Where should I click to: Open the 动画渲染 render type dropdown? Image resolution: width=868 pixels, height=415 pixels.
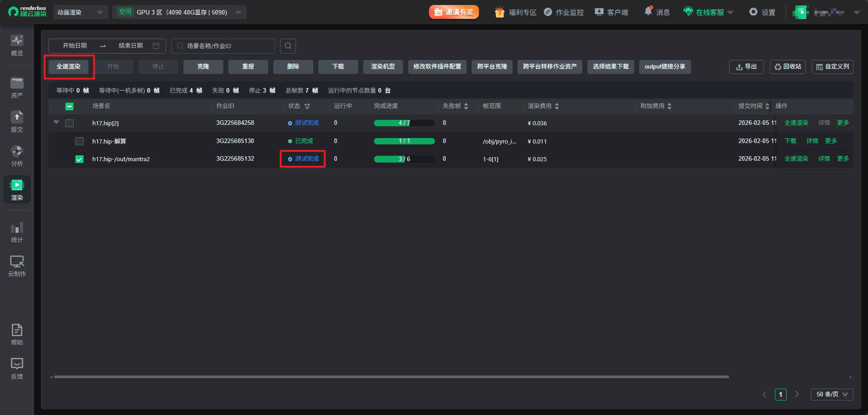point(80,12)
